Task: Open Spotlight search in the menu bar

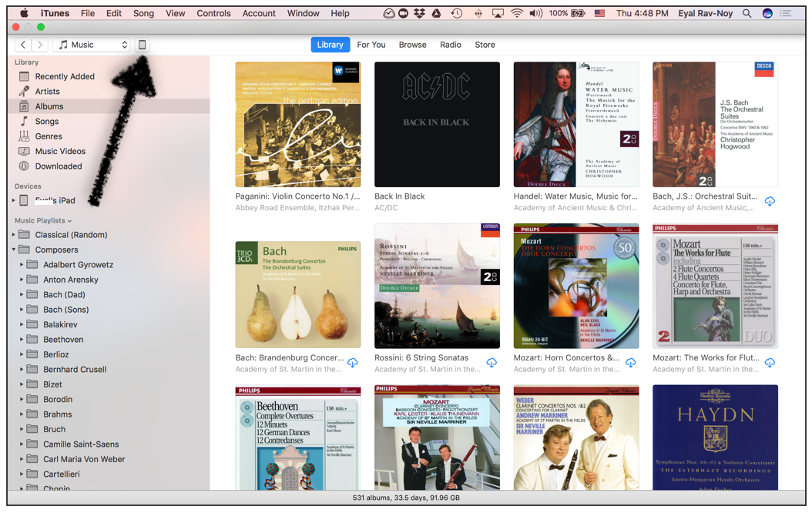Action: pyautogui.click(x=747, y=13)
